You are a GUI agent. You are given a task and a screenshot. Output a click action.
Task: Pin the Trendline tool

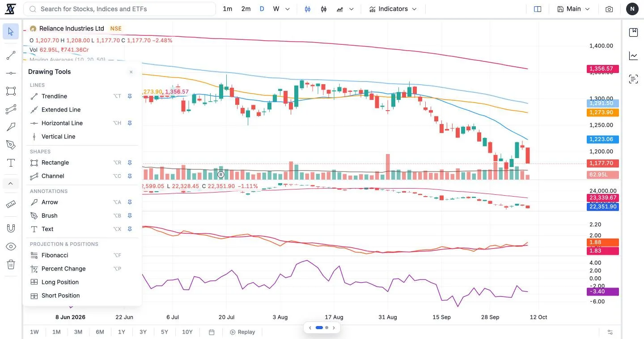[130, 96]
